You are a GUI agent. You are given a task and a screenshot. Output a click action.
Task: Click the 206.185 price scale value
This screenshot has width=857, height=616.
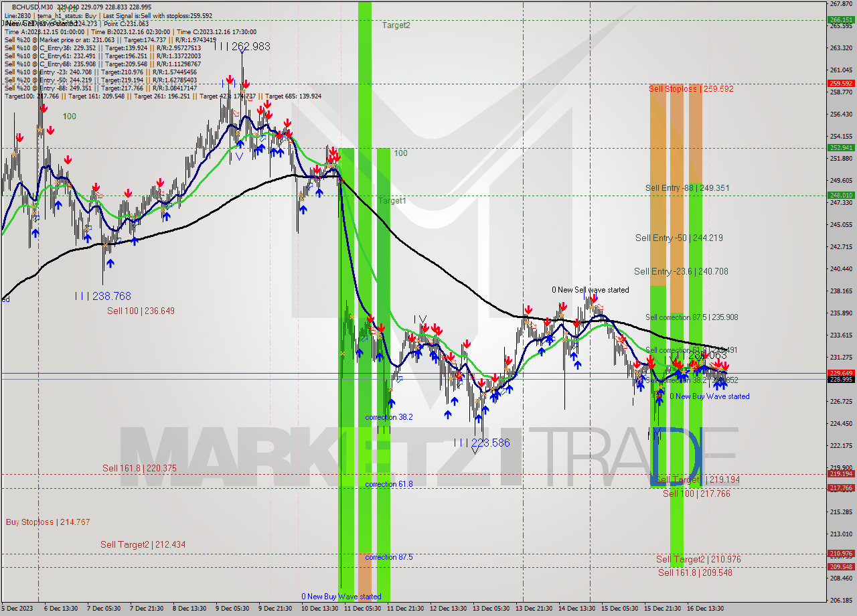[x=841, y=601]
